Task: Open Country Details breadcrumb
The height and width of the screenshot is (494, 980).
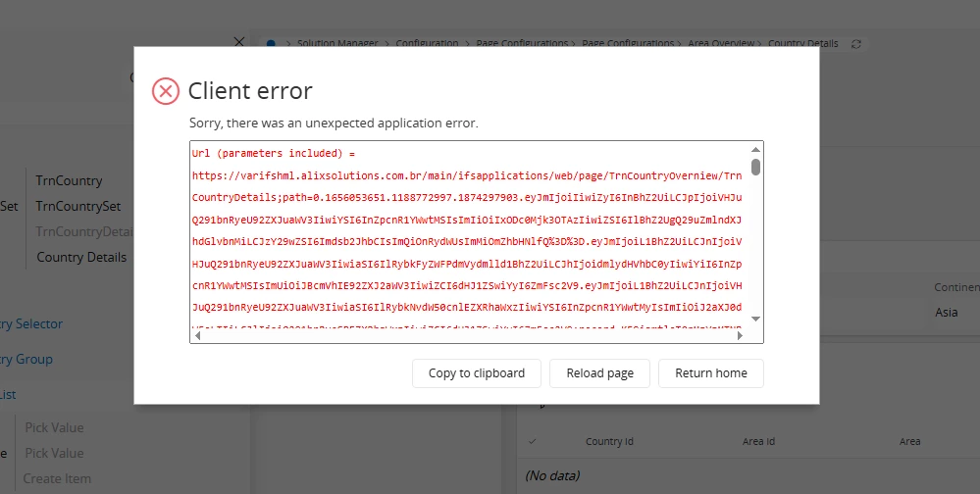Action: 803,43
